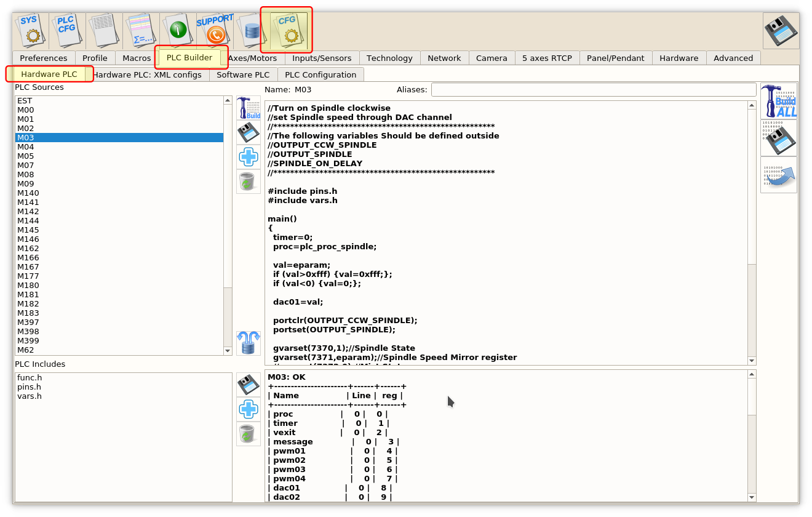Open the Hardware PLC: XML configs tab
The image size is (812, 517).
click(x=148, y=74)
